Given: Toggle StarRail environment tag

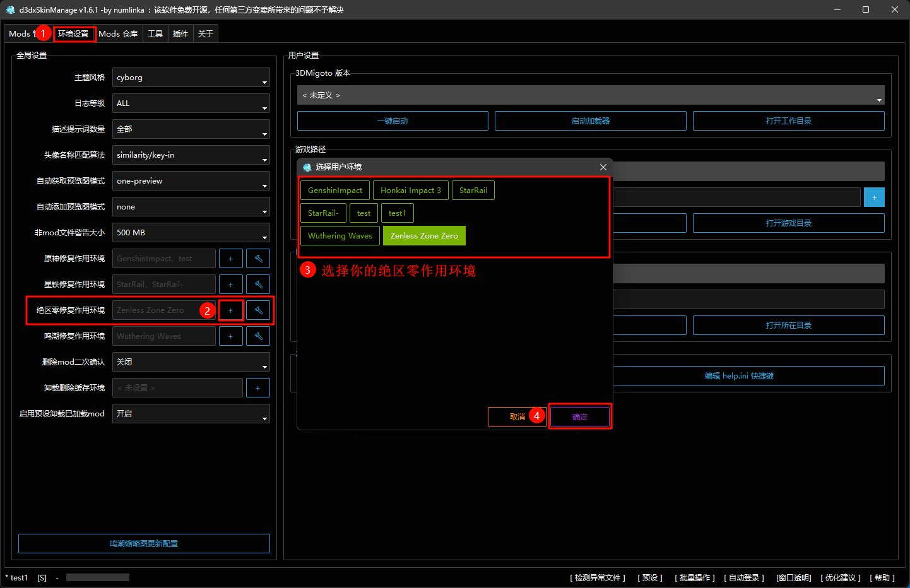Looking at the screenshot, I should (x=473, y=191).
